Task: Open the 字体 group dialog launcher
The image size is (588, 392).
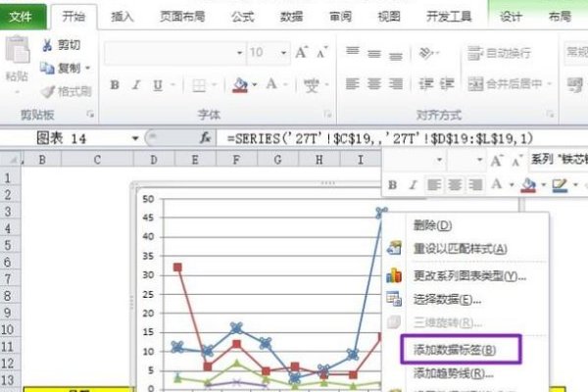Action: [x=327, y=114]
